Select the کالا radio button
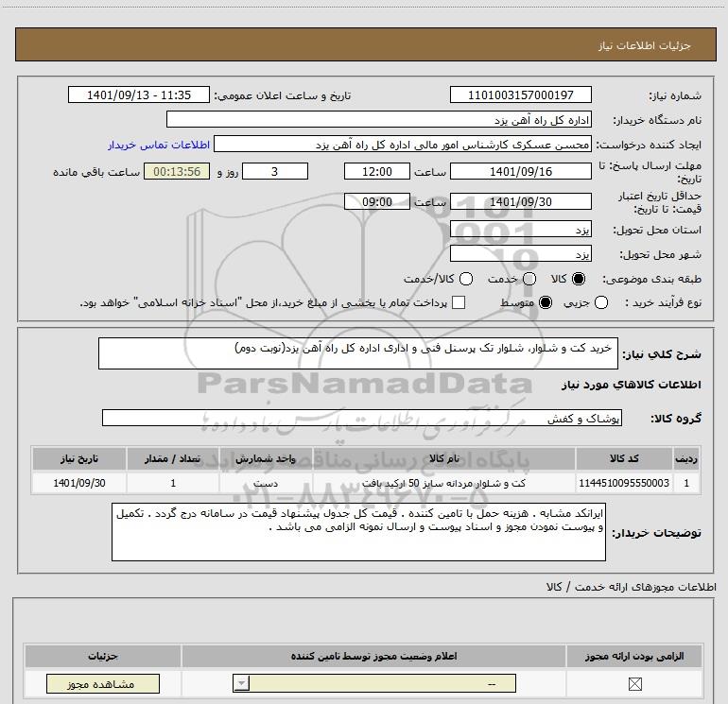 tap(579, 279)
